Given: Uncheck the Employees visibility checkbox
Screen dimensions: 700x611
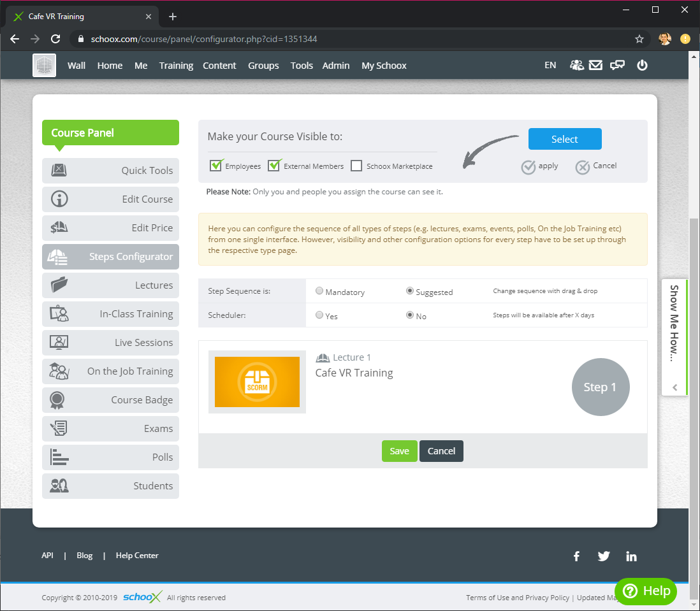Looking at the screenshot, I should click(216, 166).
